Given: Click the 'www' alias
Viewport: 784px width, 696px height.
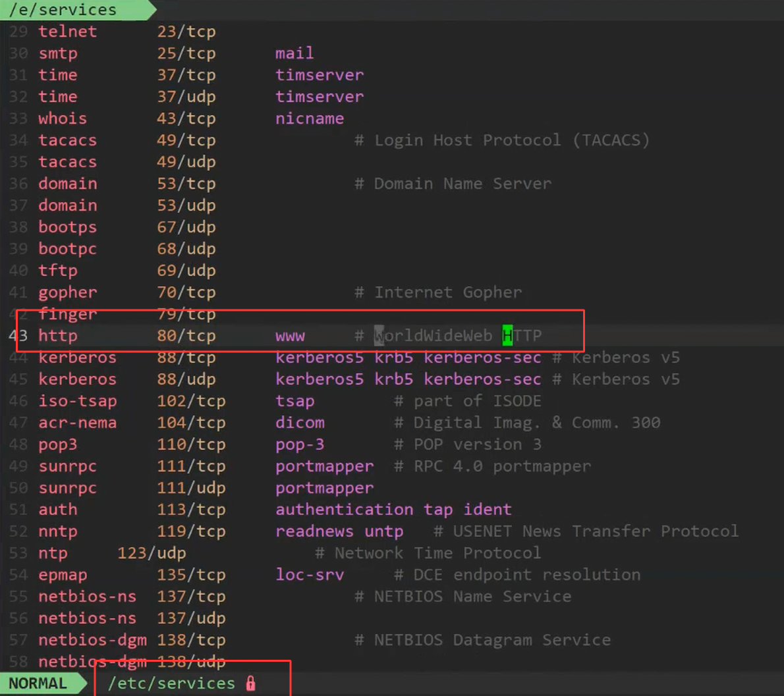Looking at the screenshot, I should click(290, 336).
